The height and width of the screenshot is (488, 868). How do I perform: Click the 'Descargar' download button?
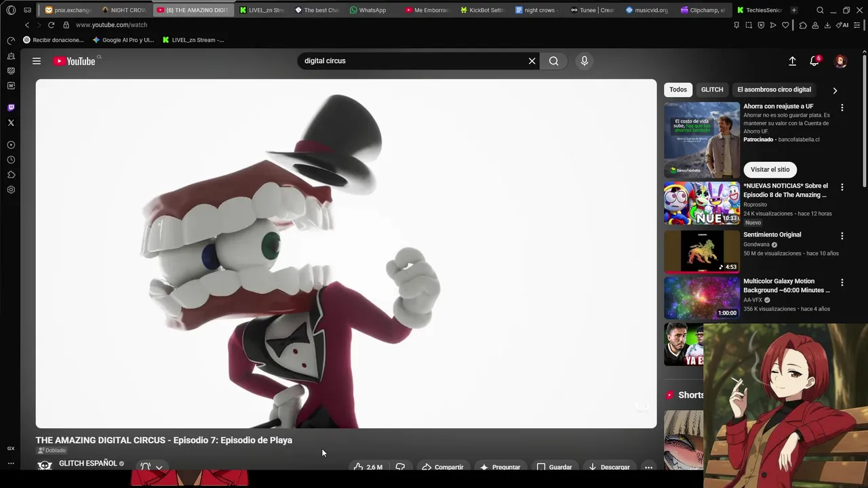pos(609,467)
